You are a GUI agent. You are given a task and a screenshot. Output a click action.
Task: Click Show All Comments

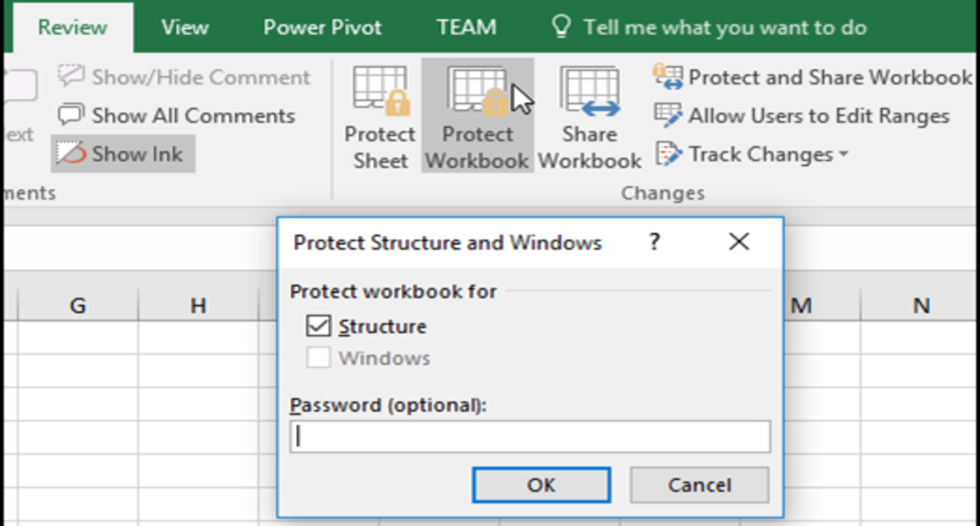(x=177, y=116)
